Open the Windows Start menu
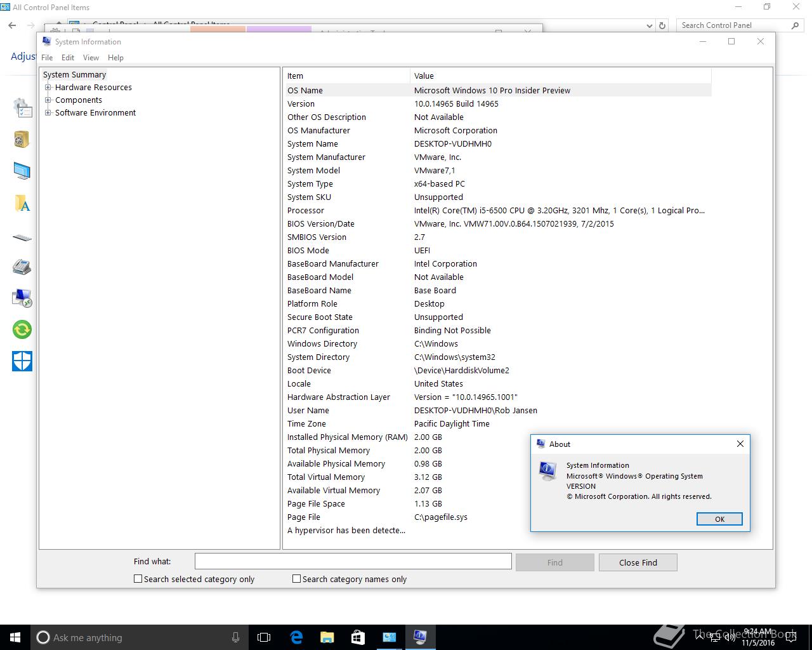The height and width of the screenshot is (650, 812). point(15,637)
